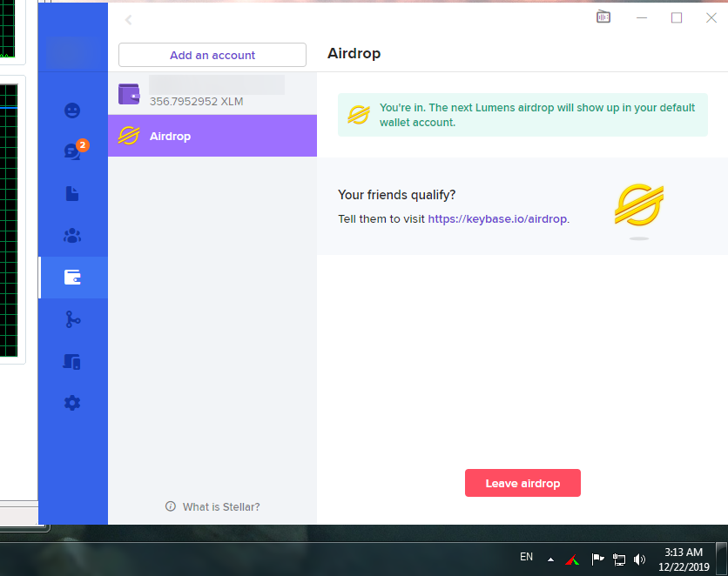The height and width of the screenshot is (576, 728).
Task: Open the Git branch icon
Action: click(x=72, y=319)
